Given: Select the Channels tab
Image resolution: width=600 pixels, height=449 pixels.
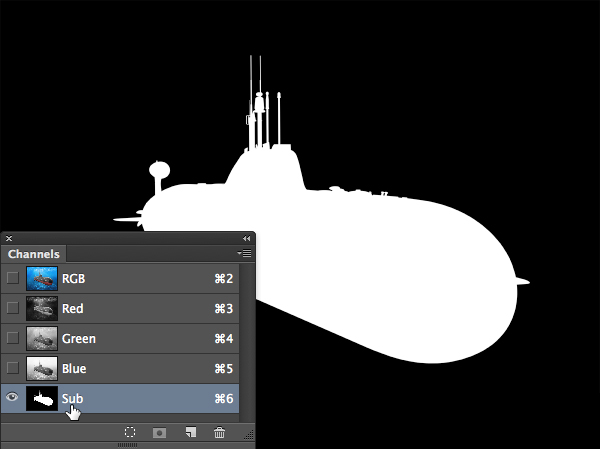Looking at the screenshot, I should (x=34, y=254).
